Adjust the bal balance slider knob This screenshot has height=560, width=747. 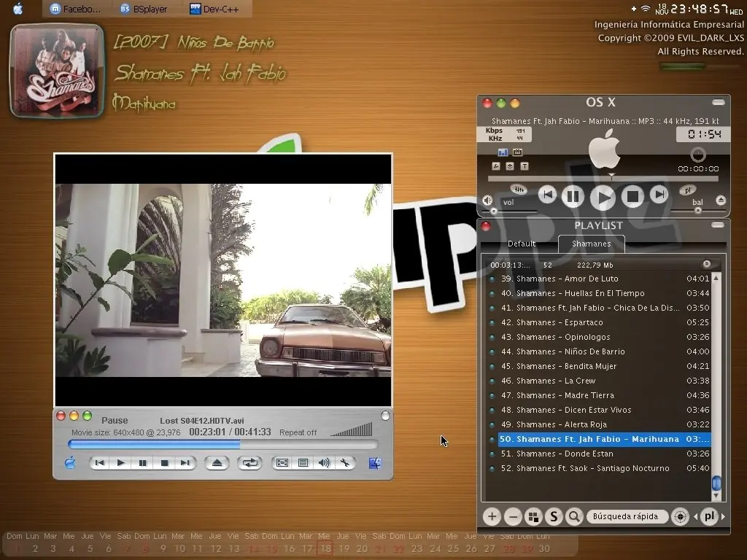pyautogui.click(x=698, y=211)
